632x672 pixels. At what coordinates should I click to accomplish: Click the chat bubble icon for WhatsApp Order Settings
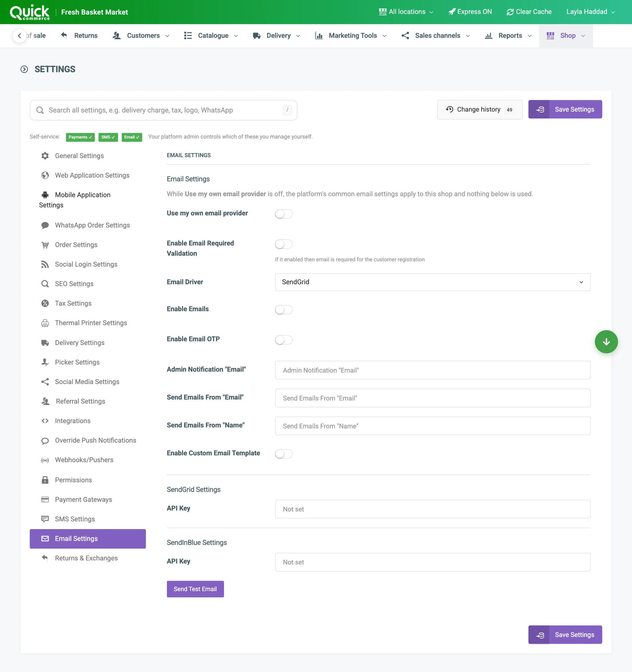click(45, 225)
